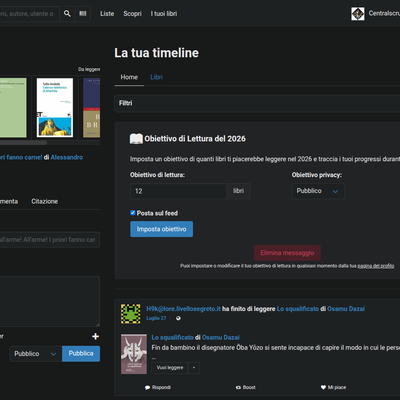This screenshot has height=400, width=400.
Task: Select the Citazione tab
Action: [x=45, y=201]
